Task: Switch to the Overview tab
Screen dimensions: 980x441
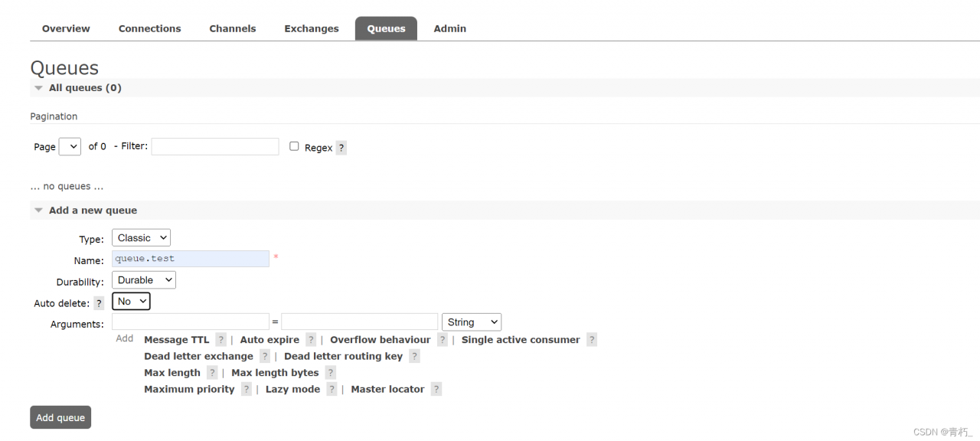Action: (66, 28)
